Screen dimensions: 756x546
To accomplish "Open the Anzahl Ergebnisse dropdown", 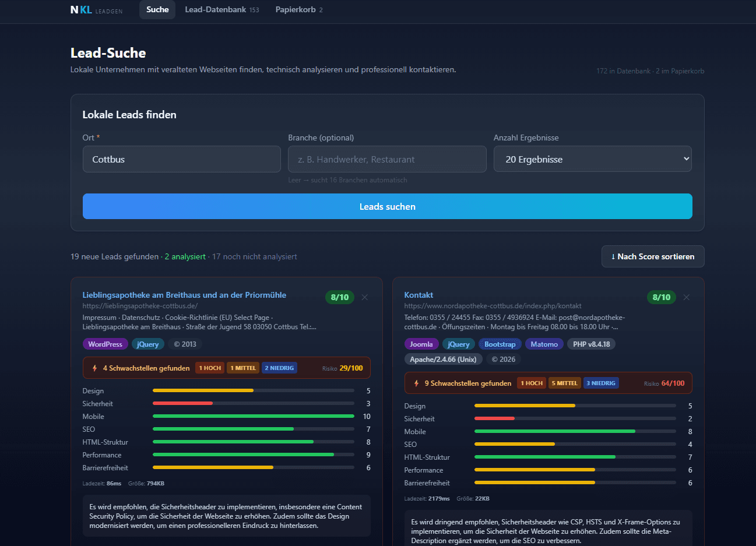I will pos(592,159).
